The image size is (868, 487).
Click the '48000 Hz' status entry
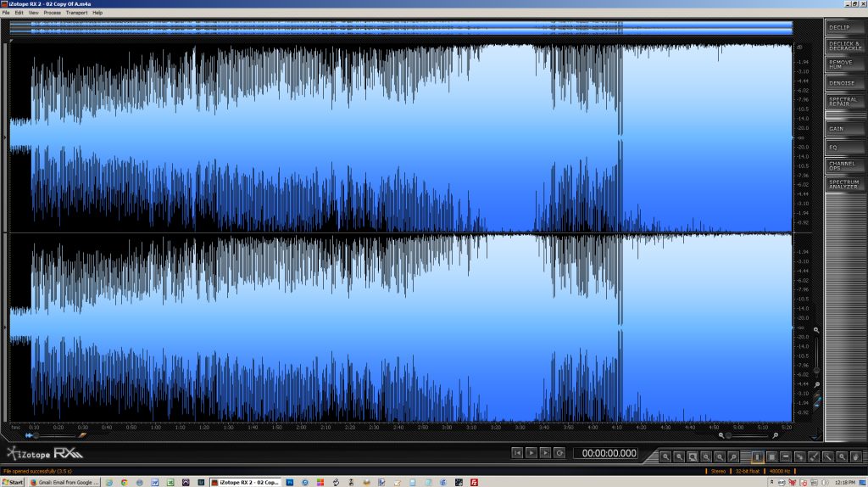(x=780, y=471)
